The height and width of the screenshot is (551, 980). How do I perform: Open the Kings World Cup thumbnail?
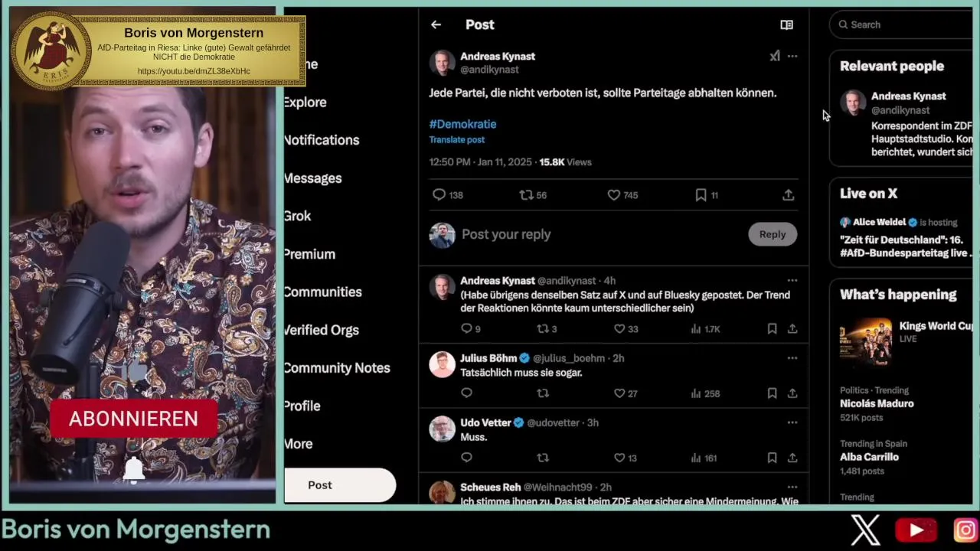866,342
